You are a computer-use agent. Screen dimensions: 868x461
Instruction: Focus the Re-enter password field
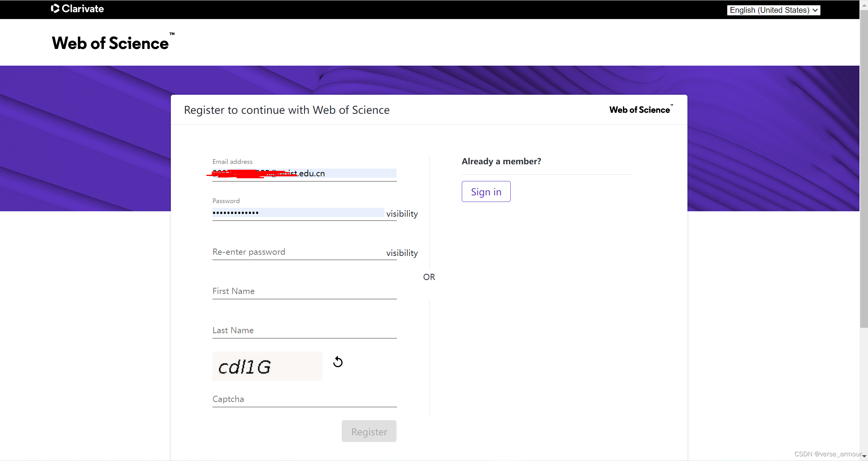pos(298,252)
